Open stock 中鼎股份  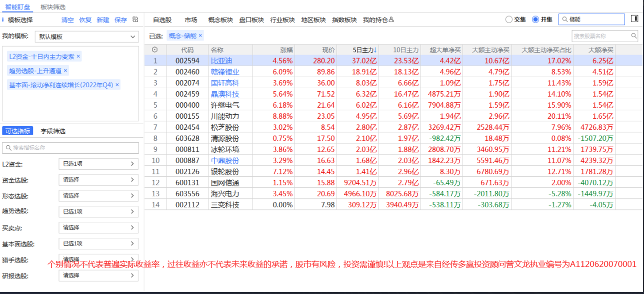pyautogui.click(x=225, y=160)
